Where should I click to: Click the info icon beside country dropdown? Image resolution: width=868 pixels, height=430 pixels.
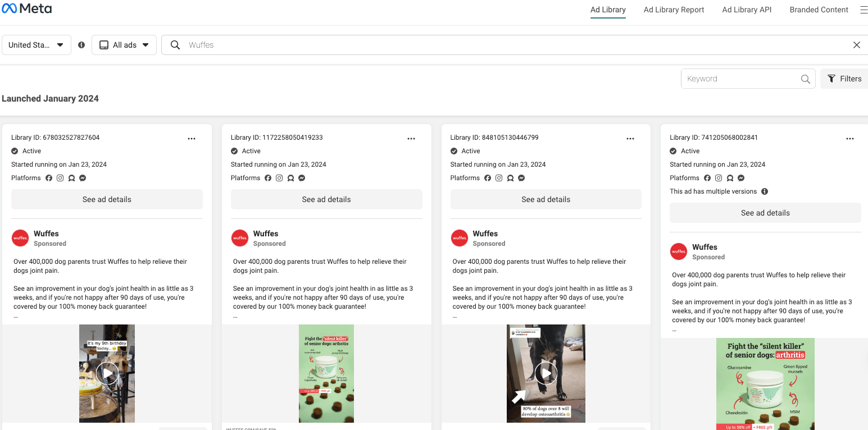pyautogui.click(x=81, y=45)
